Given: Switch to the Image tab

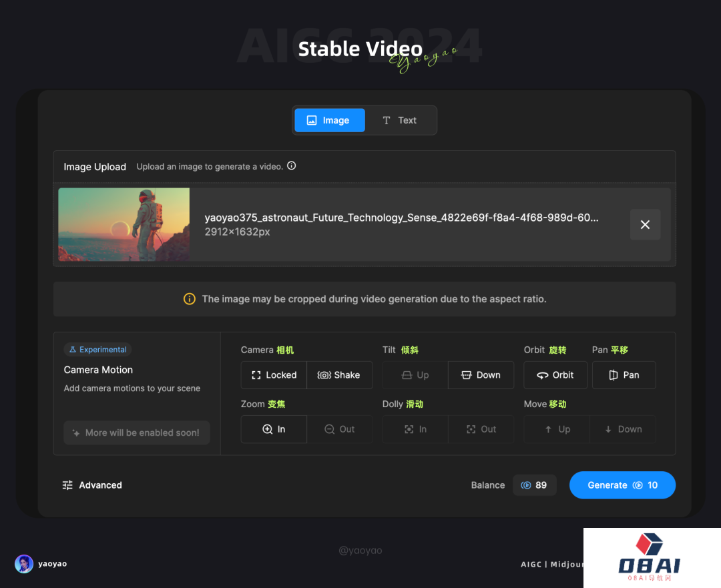Looking at the screenshot, I should coord(330,120).
